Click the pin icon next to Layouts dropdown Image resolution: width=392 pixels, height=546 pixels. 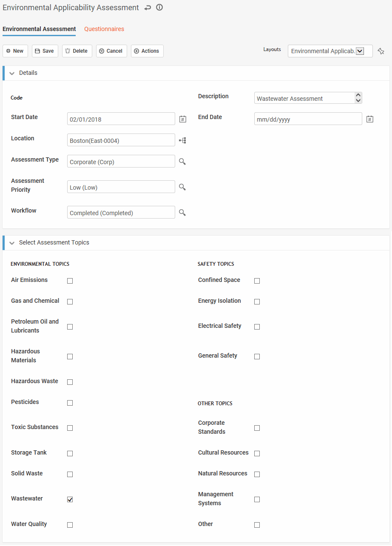tap(381, 51)
